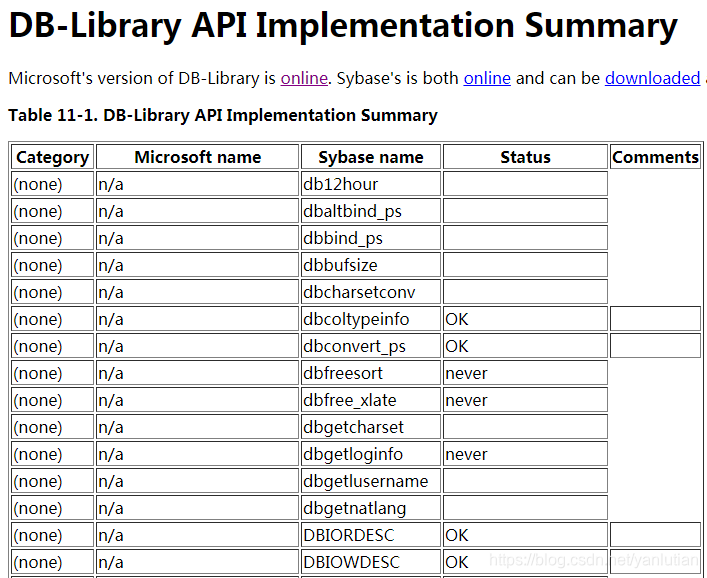Select the "dbfree_xlate" cell
This screenshot has width=707, height=578.
point(371,400)
